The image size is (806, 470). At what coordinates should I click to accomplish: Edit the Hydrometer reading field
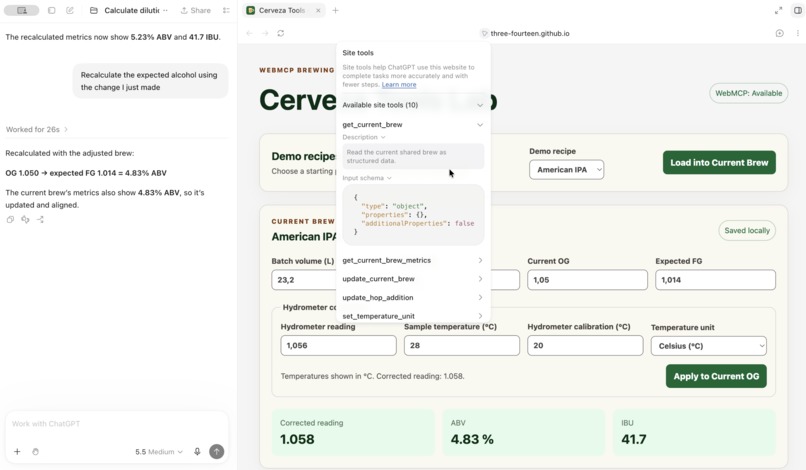(x=338, y=346)
